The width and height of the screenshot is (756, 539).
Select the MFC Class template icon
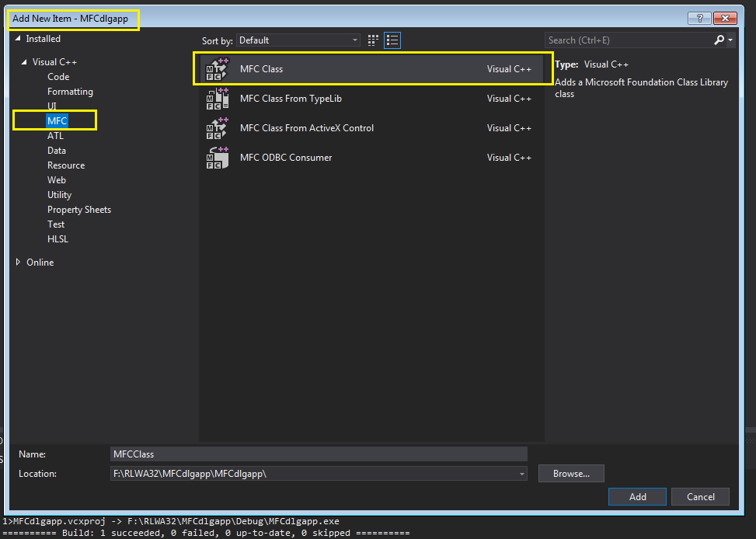point(217,69)
